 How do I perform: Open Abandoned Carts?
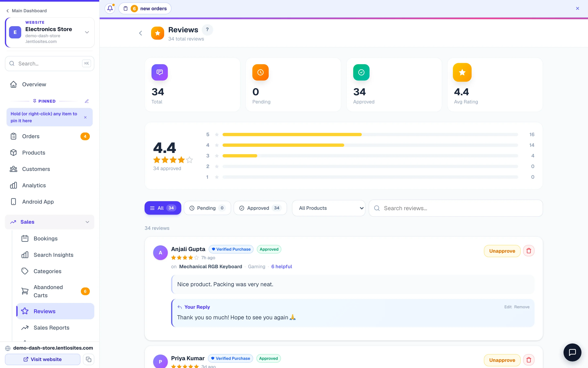pyautogui.click(x=55, y=291)
